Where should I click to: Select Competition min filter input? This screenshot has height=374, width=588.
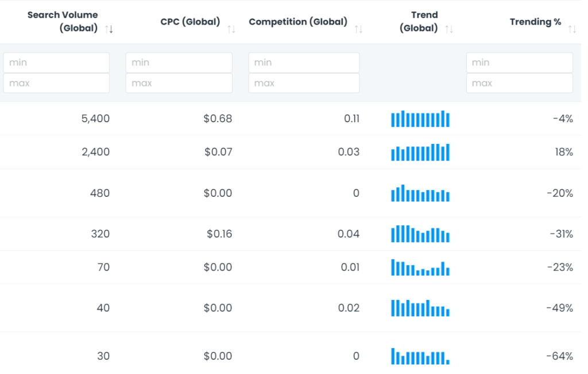[x=304, y=63]
